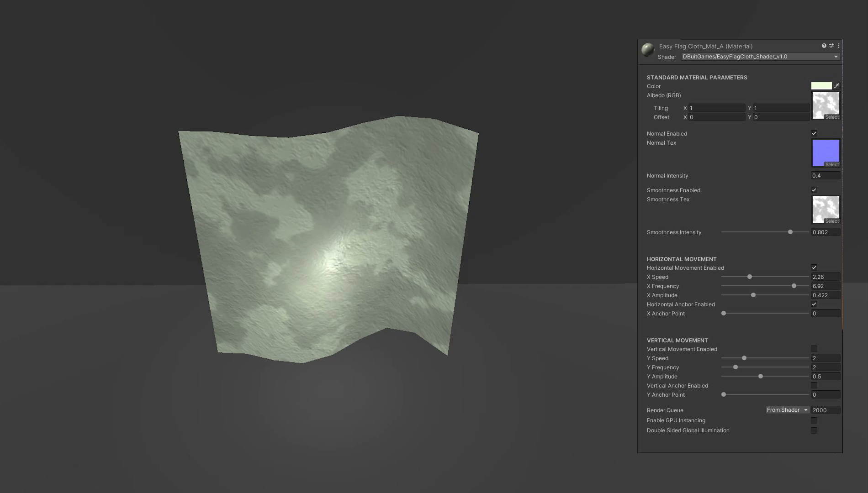868x493 pixels.
Task: Click the Tiling X input field
Action: pyautogui.click(x=717, y=108)
